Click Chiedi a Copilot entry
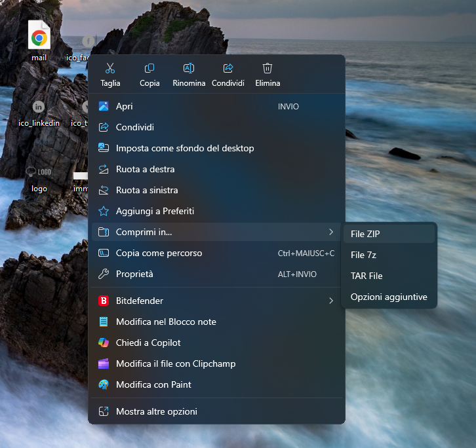 148,343
